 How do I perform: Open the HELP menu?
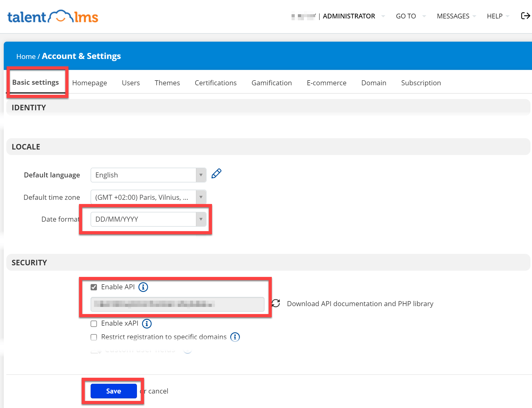point(498,16)
